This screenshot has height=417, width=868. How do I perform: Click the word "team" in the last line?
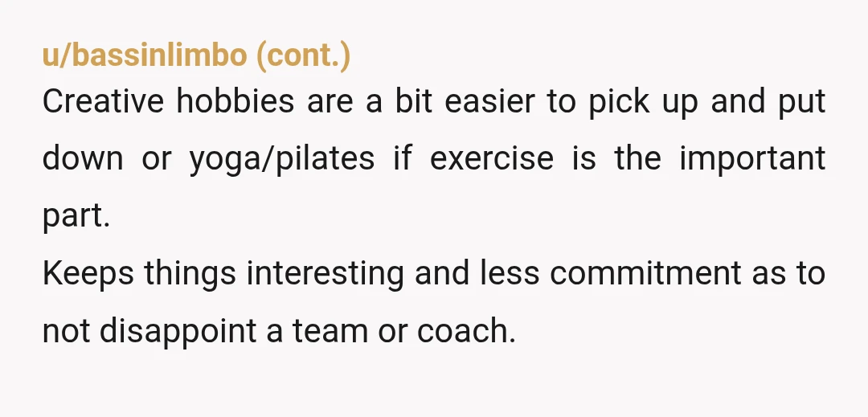(x=330, y=332)
